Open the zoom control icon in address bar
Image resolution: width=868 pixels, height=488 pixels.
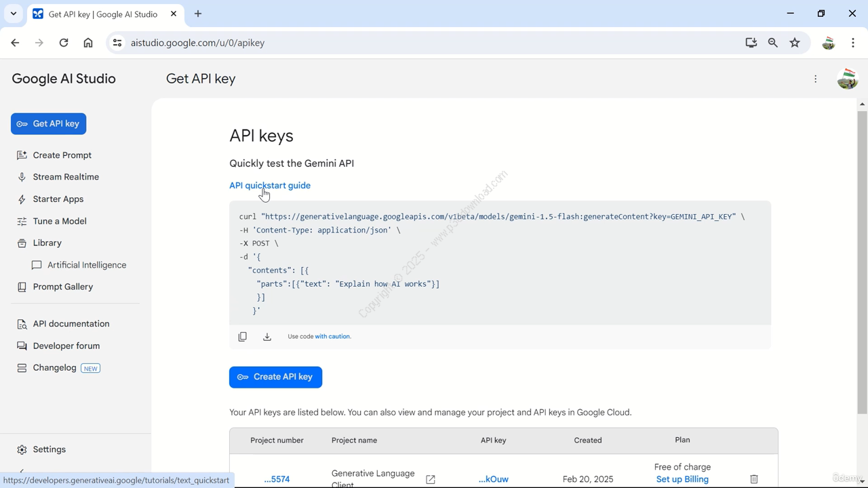click(772, 43)
